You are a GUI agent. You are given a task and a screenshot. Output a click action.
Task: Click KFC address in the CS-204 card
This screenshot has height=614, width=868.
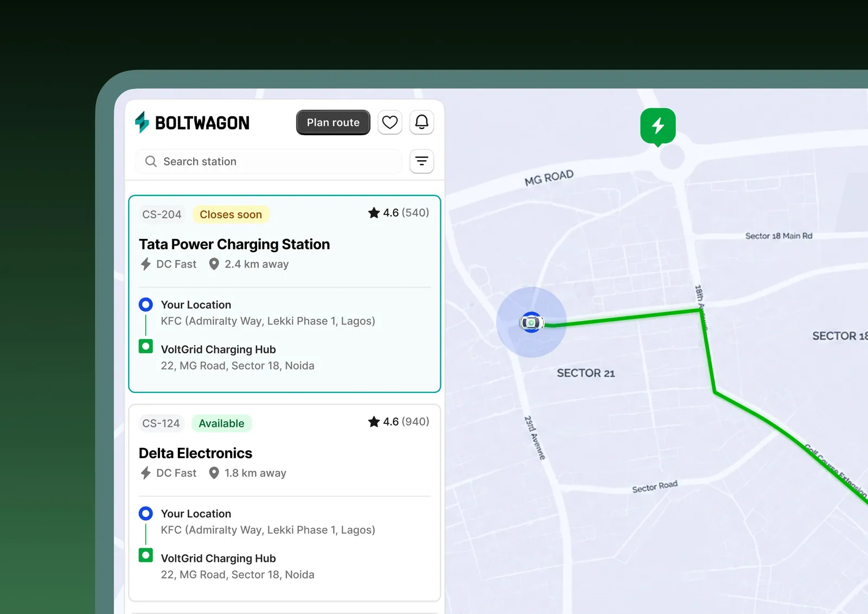[x=268, y=321]
